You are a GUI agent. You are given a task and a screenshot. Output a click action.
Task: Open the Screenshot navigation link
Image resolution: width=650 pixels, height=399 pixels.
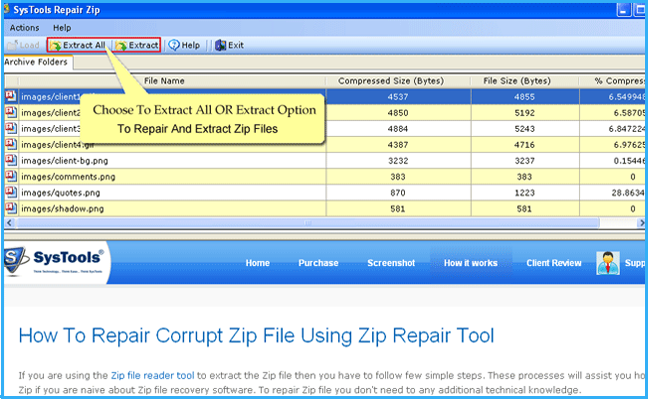coord(391,263)
